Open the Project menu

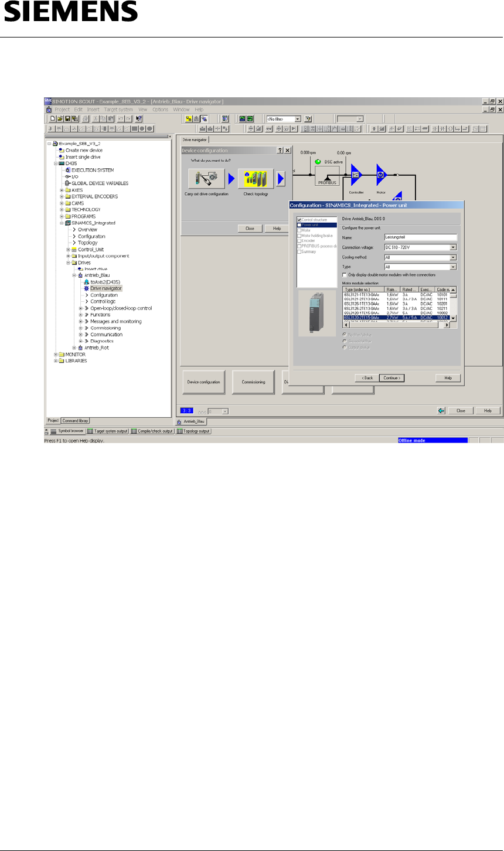62,110
